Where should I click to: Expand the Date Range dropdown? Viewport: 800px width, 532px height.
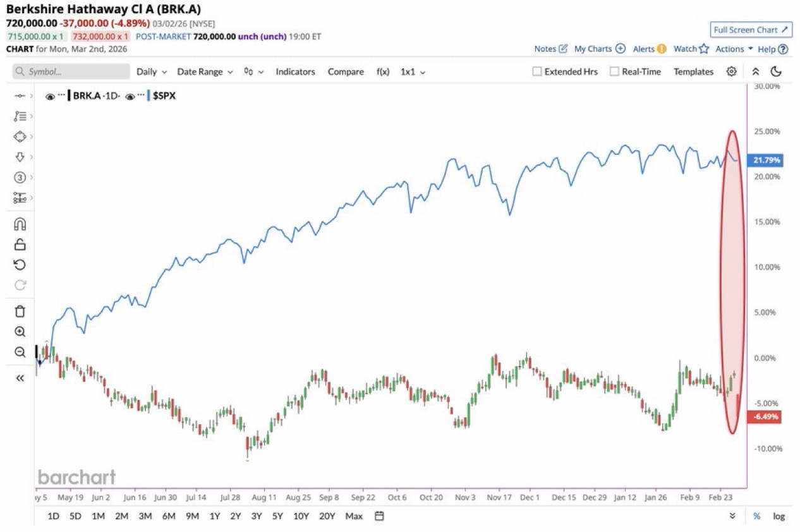(x=205, y=72)
